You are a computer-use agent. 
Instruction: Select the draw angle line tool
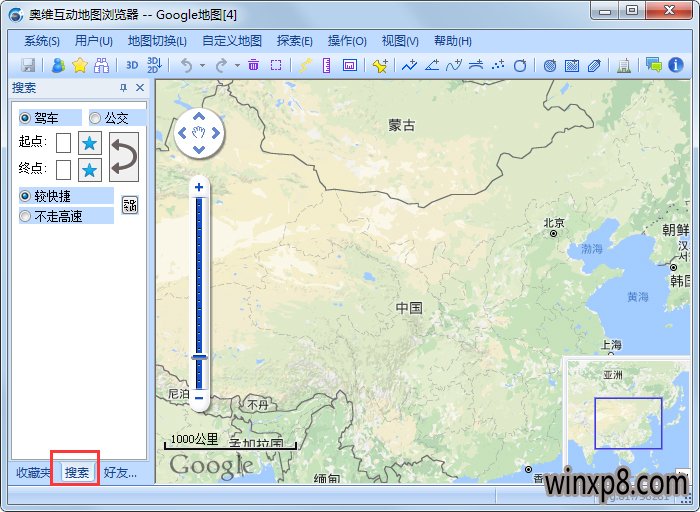click(x=432, y=65)
